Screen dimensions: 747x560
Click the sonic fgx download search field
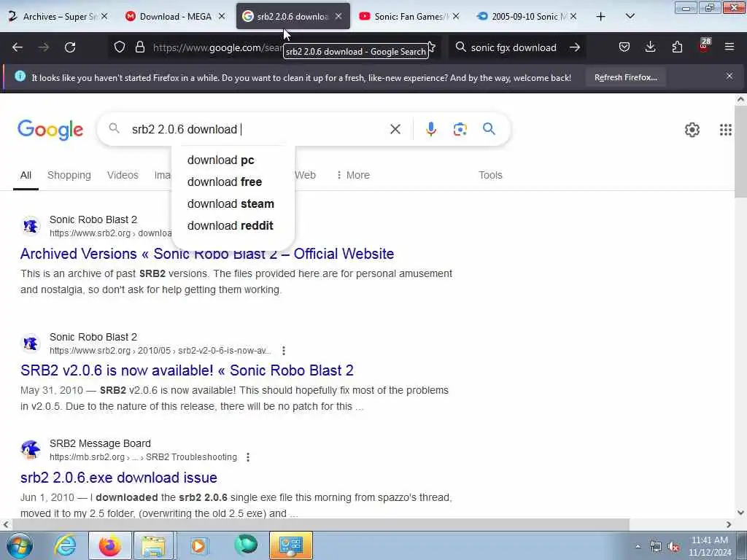514,47
